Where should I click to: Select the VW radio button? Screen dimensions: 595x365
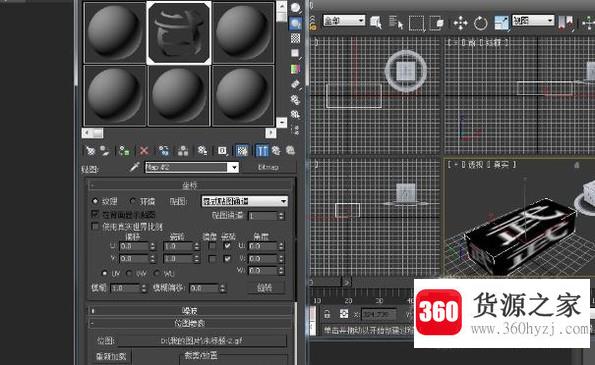(129, 273)
